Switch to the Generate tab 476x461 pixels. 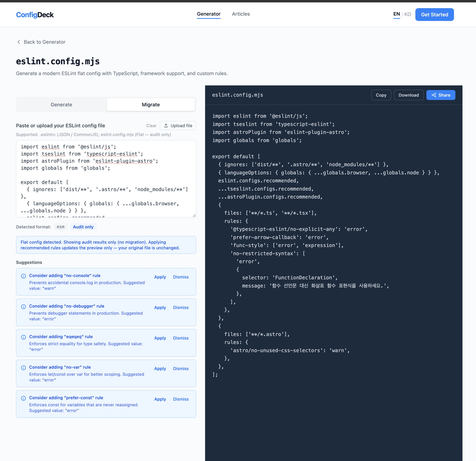coord(61,105)
